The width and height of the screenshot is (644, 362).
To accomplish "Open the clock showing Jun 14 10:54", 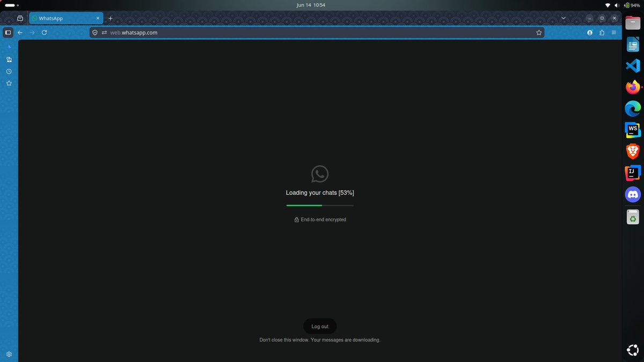I will 311,5.
